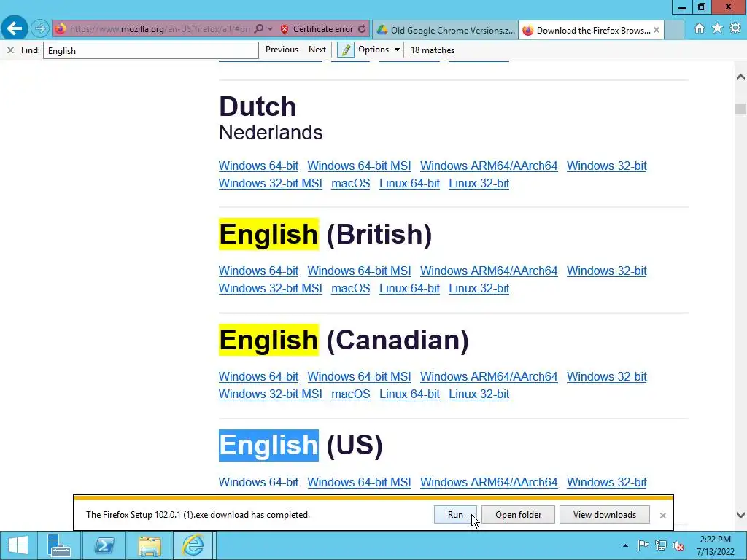The image size is (747, 560).
Task: Download English (Canadian) macOS
Action: pyautogui.click(x=351, y=394)
